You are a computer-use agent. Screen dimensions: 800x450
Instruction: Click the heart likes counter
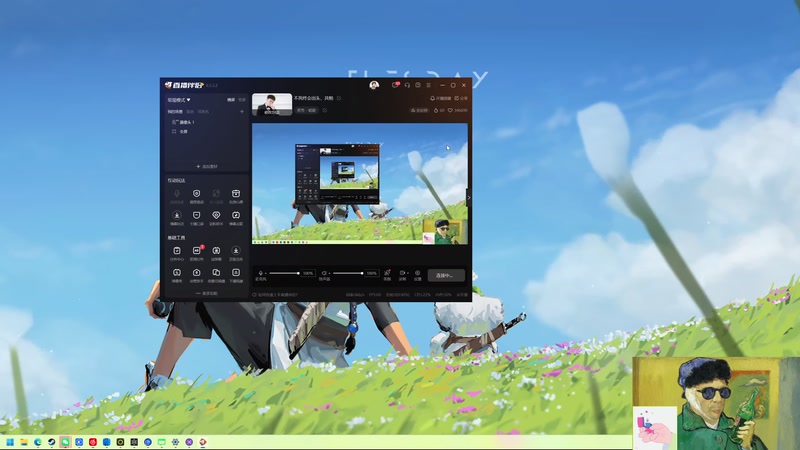coord(458,110)
